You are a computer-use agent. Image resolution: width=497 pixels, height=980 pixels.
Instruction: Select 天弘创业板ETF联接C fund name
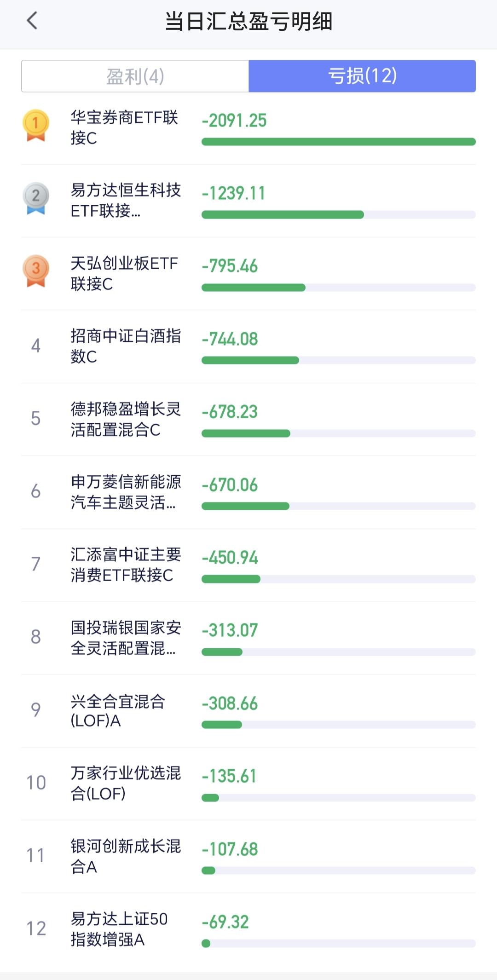pos(124,273)
